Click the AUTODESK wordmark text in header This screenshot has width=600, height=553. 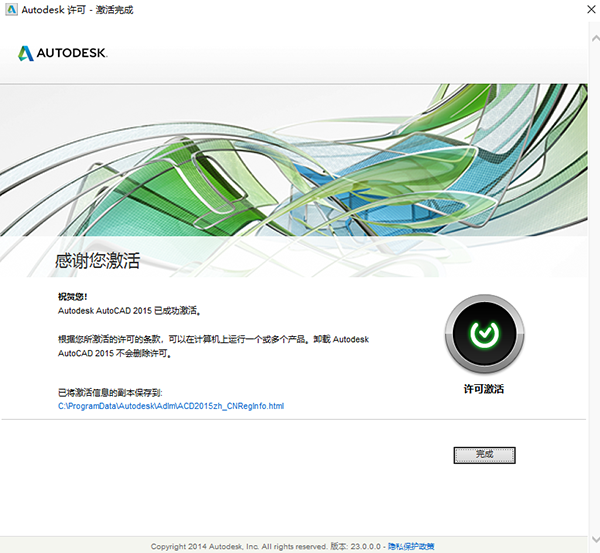pyautogui.click(x=72, y=53)
